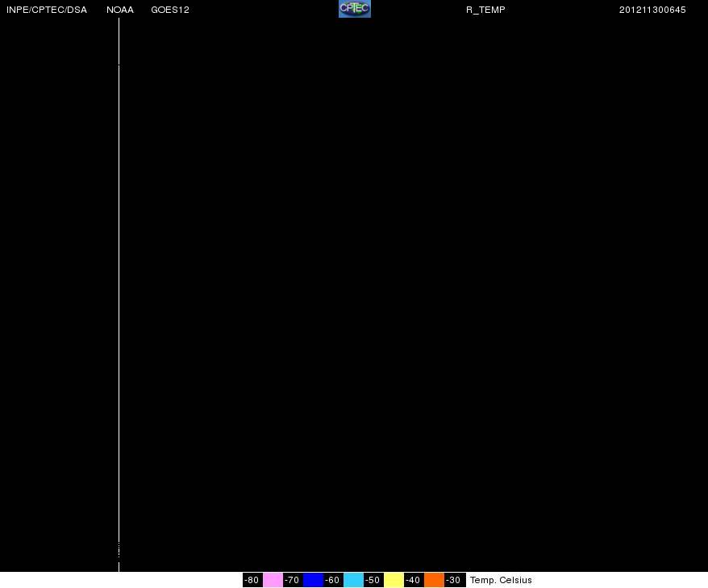Click the -80 legend value

click(252, 580)
